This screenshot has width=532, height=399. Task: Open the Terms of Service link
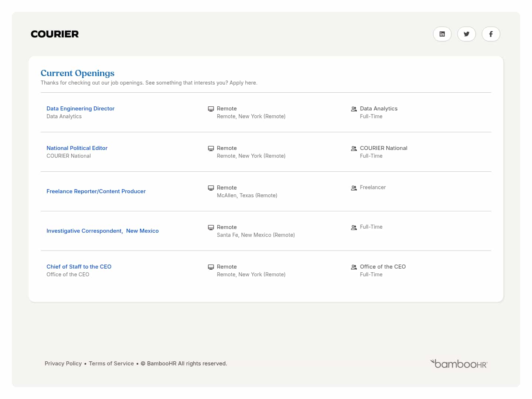[x=112, y=364]
